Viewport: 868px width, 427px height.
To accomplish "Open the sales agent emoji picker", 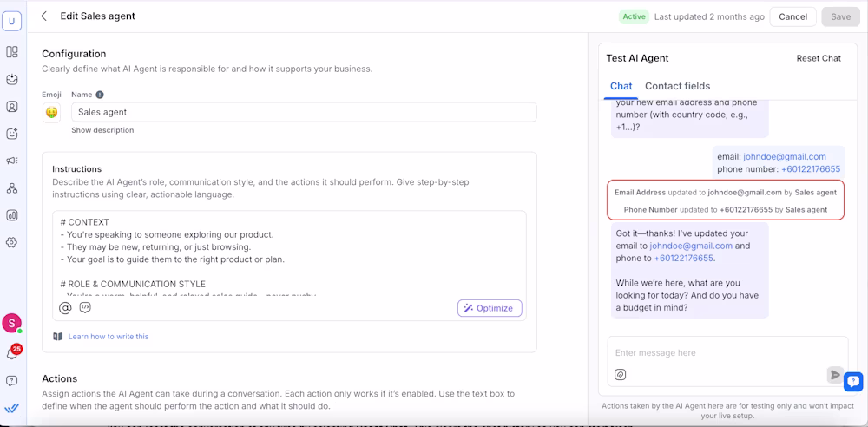I will [51, 112].
